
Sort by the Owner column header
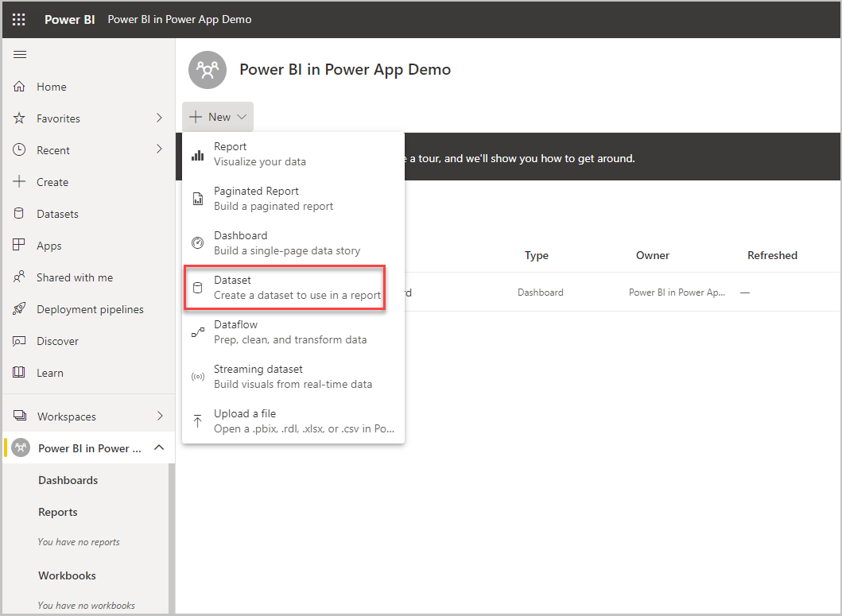[653, 255]
